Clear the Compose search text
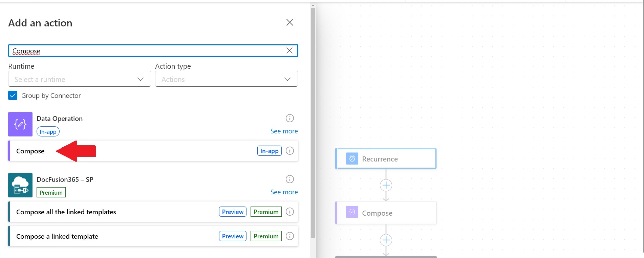Screen dimensions: 644x258 (289, 51)
